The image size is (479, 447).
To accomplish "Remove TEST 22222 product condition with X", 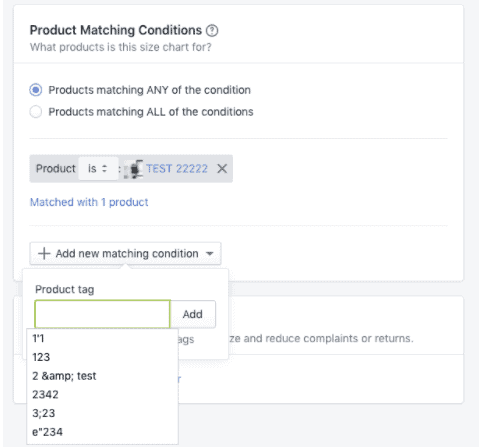I will click(222, 169).
